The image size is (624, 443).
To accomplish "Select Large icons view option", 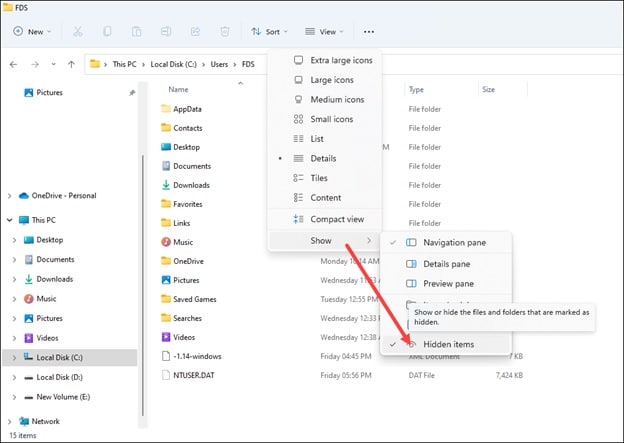I will point(330,80).
